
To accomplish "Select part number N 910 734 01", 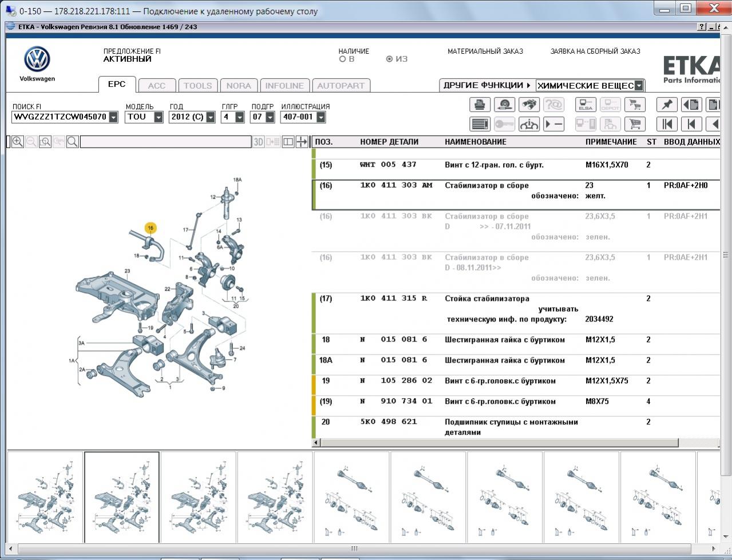I will point(396,402).
